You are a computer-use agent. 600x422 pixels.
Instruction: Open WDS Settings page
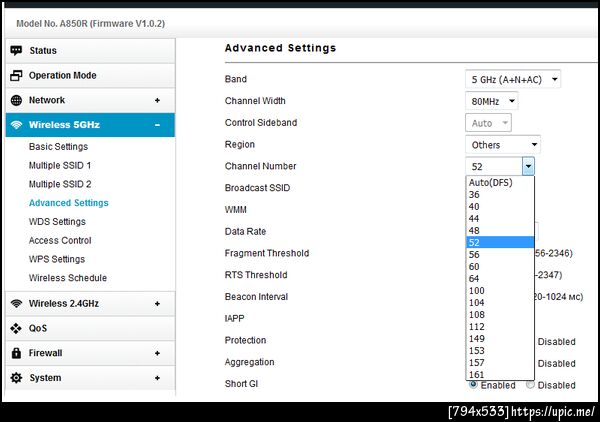57,222
